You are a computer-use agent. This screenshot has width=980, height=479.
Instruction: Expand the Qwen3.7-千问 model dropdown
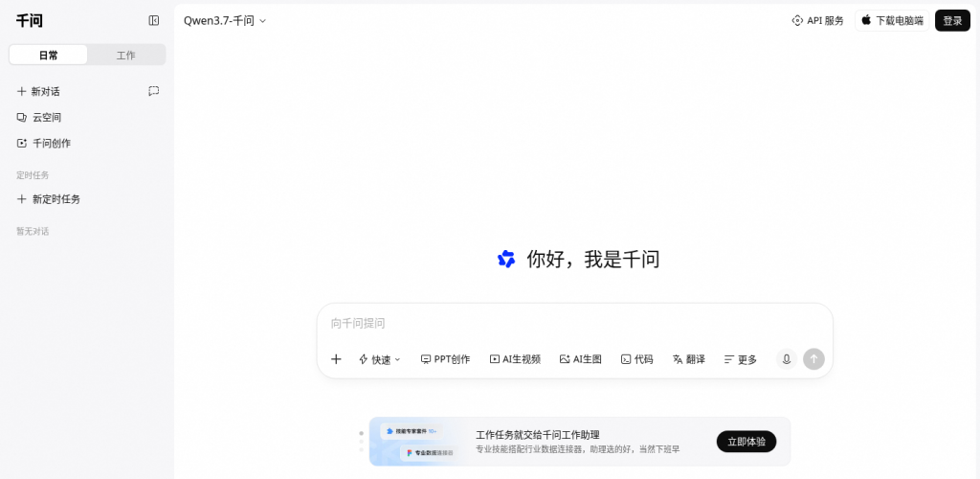(225, 21)
